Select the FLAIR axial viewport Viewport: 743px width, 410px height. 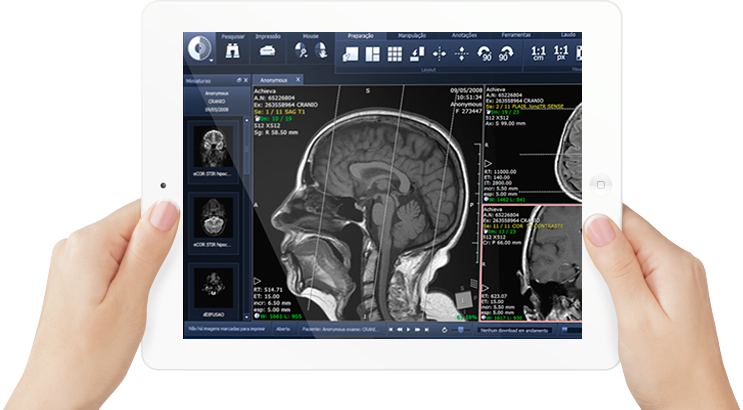[533, 144]
